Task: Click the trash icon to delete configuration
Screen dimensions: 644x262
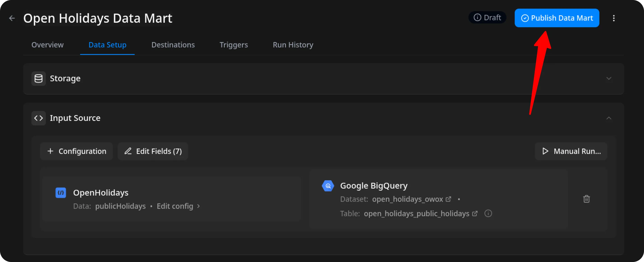Action: coord(586,199)
